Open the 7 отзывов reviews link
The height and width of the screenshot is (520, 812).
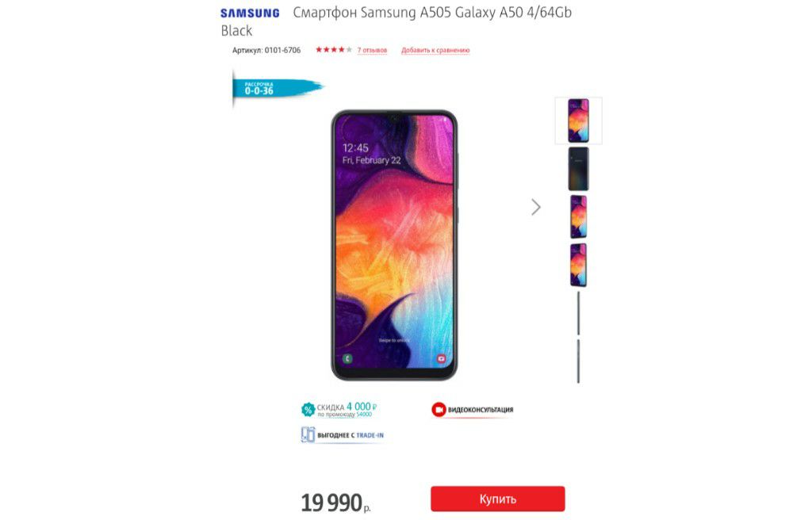pyautogui.click(x=372, y=50)
